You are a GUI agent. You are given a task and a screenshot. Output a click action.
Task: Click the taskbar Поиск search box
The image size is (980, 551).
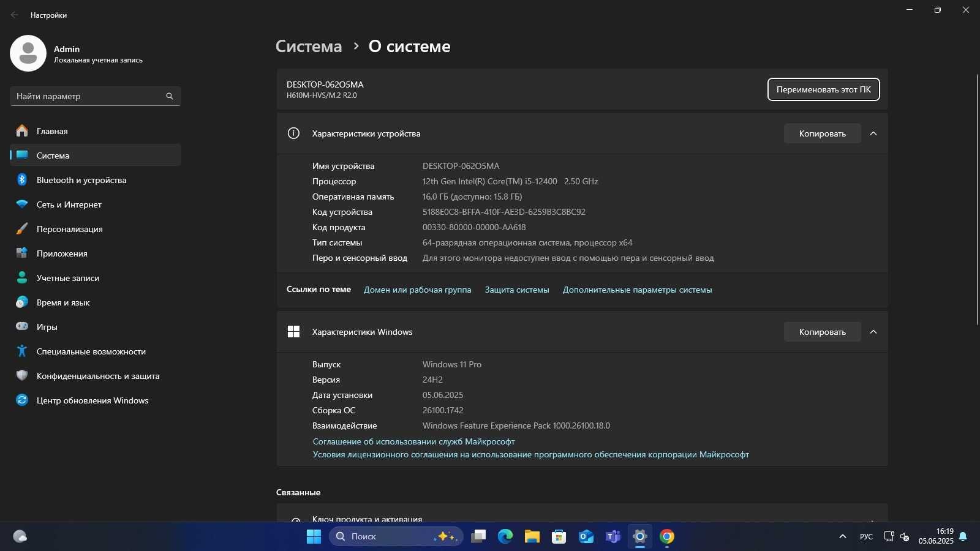click(396, 537)
